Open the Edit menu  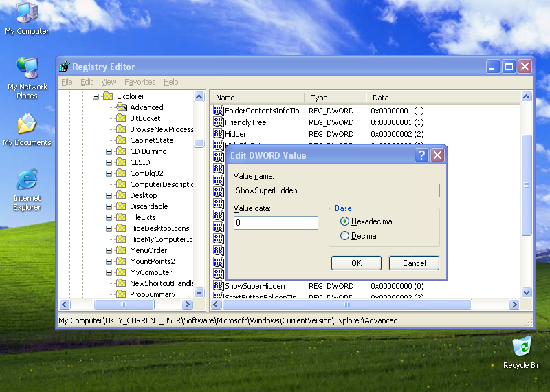[x=87, y=82]
